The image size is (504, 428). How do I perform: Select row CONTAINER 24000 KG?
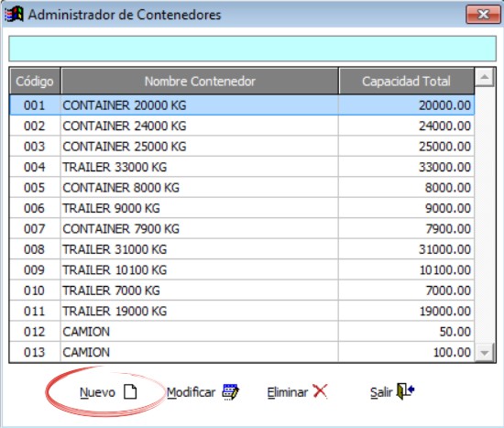[242, 126]
